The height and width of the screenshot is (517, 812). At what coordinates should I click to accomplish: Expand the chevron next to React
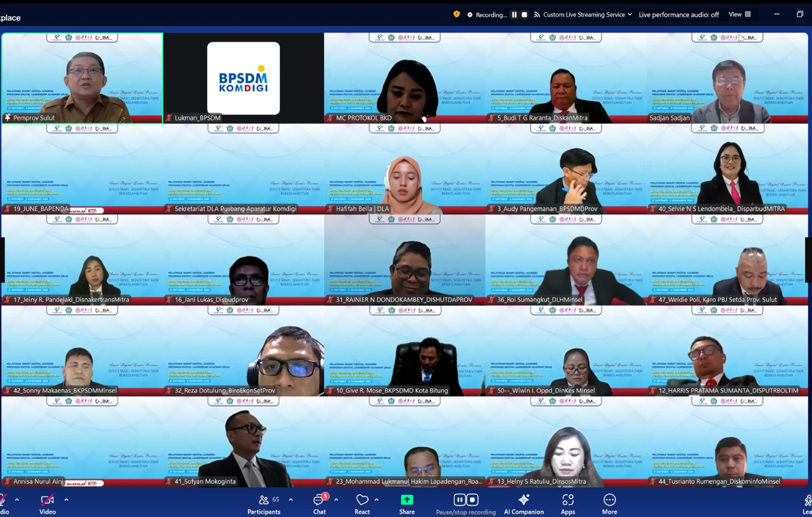pos(376,500)
